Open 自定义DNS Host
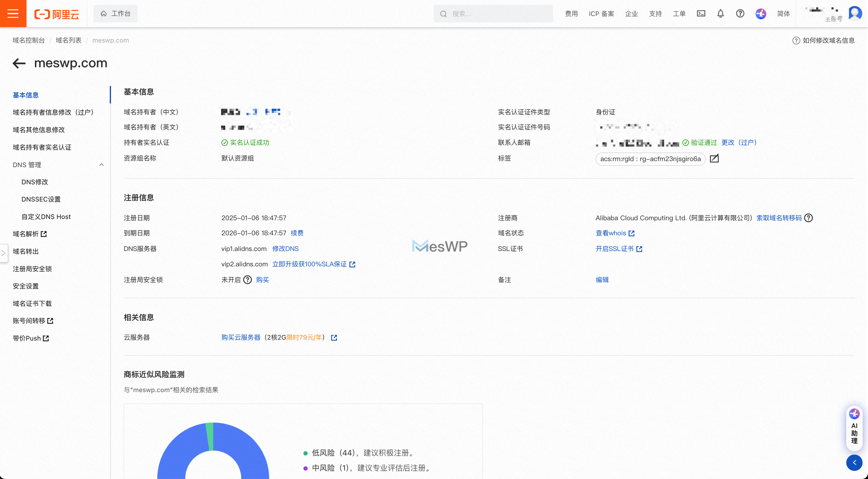The width and height of the screenshot is (868, 479). click(x=46, y=217)
